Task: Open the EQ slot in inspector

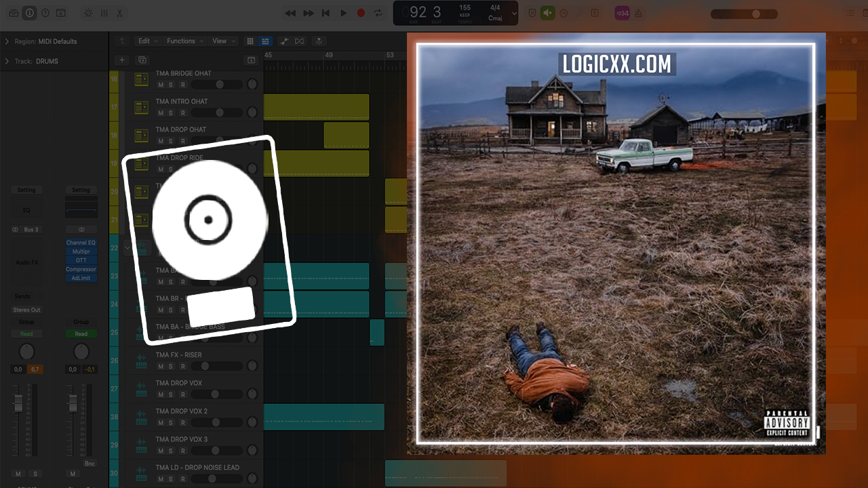Action: [x=26, y=210]
